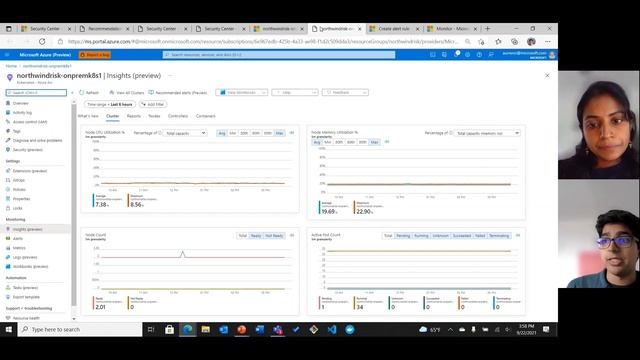Open the Recommended alerts (Preview) icon
The height and width of the screenshot is (360, 640).
pyautogui.click(x=151, y=93)
